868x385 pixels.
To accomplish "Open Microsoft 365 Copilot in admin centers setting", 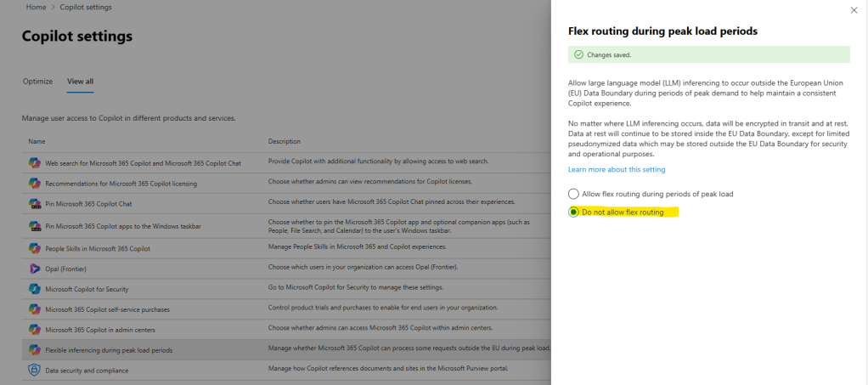I will [x=100, y=329].
